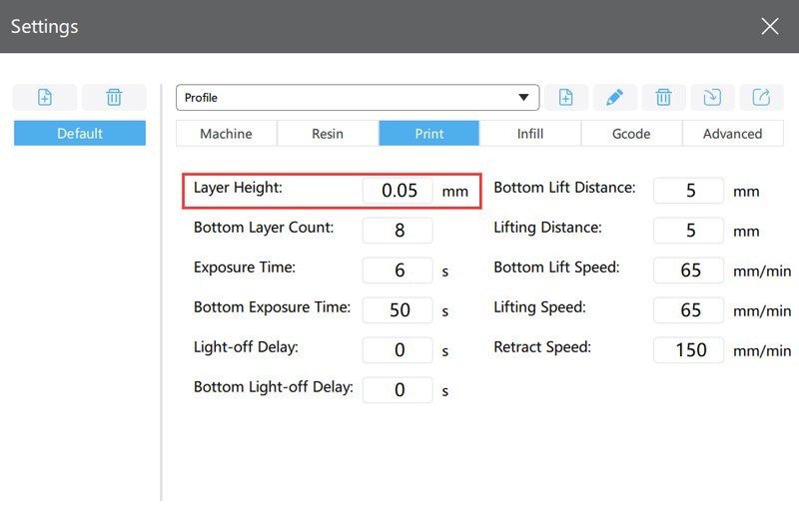Screen dimensions: 799x532
Task: Click the pencil edit profile icon
Action: click(x=614, y=97)
